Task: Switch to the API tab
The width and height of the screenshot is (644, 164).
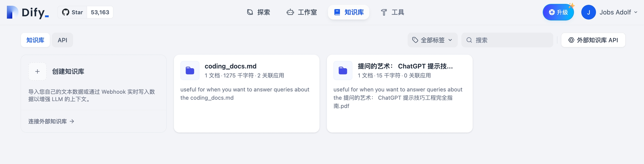Action: pyautogui.click(x=62, y=40)
